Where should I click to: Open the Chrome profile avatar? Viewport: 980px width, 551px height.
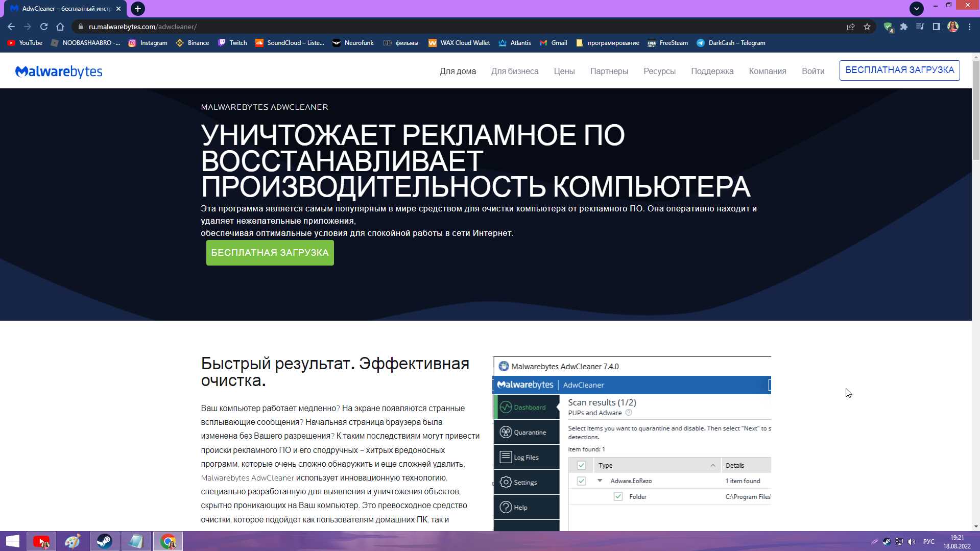(x=953, y=27)
